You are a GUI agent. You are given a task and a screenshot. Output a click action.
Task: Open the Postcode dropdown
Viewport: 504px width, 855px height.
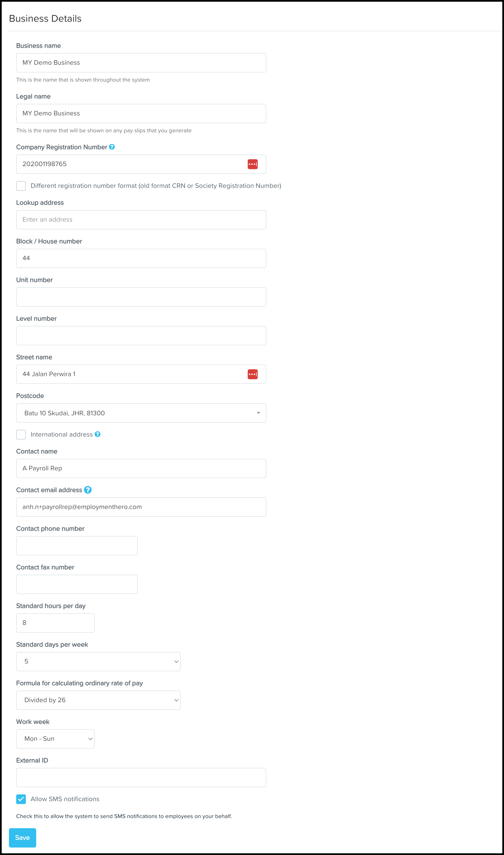(141, 413)
